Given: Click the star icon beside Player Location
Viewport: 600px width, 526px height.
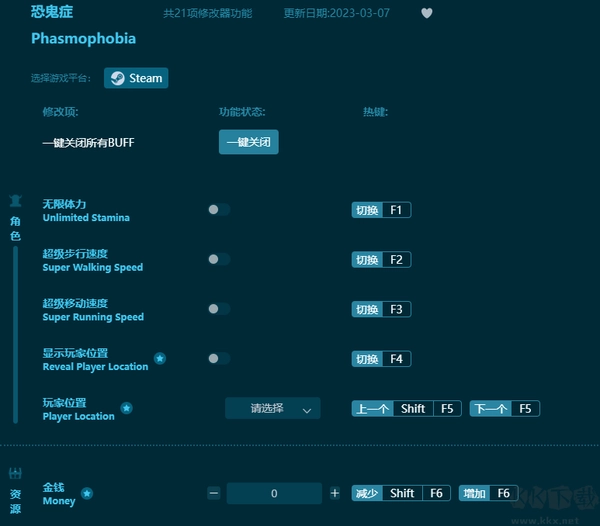Looking at the screenshot, I should 126,408.
